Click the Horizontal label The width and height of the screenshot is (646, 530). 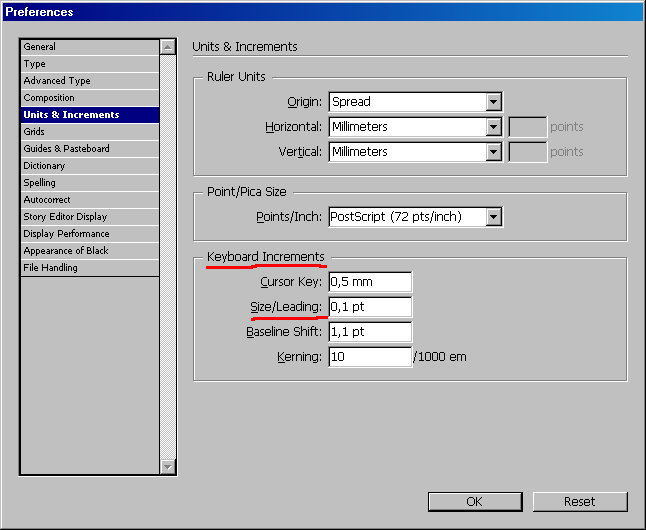[x=293, y=127]
